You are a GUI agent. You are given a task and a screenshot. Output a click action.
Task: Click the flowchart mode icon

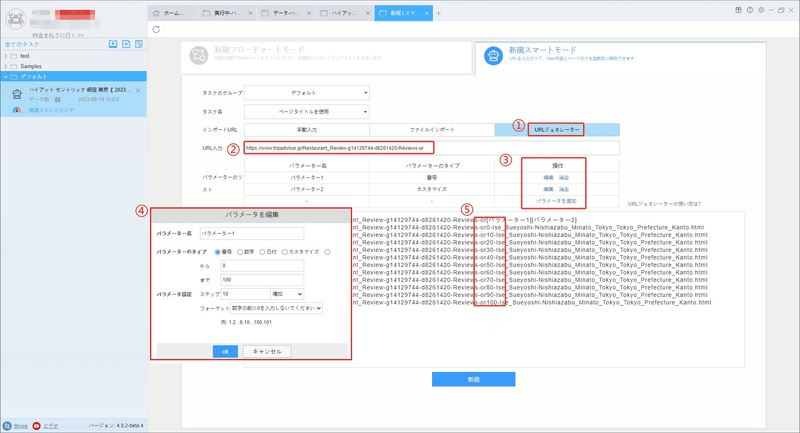pos(199,55)
